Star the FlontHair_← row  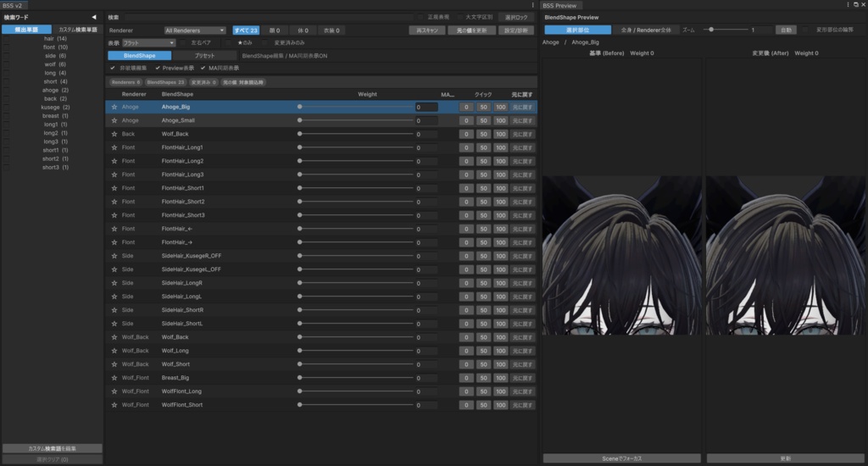coord(114,229)
